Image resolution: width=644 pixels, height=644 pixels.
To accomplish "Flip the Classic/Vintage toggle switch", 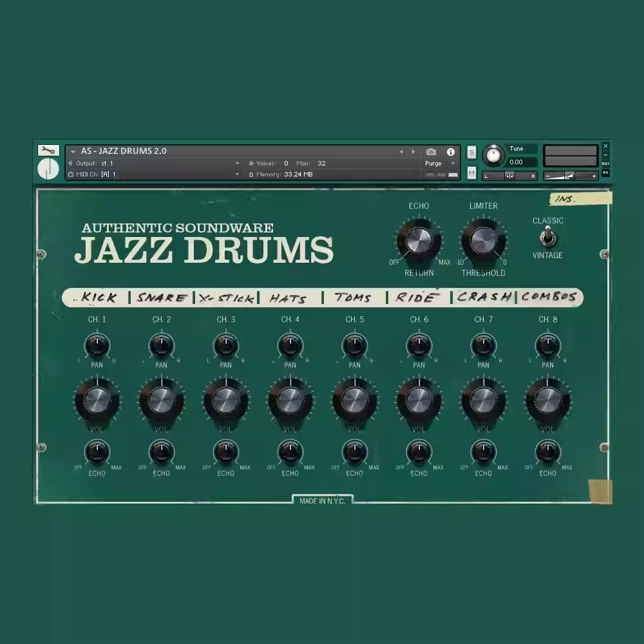I will pyautogui.click(x=547, y=238).
